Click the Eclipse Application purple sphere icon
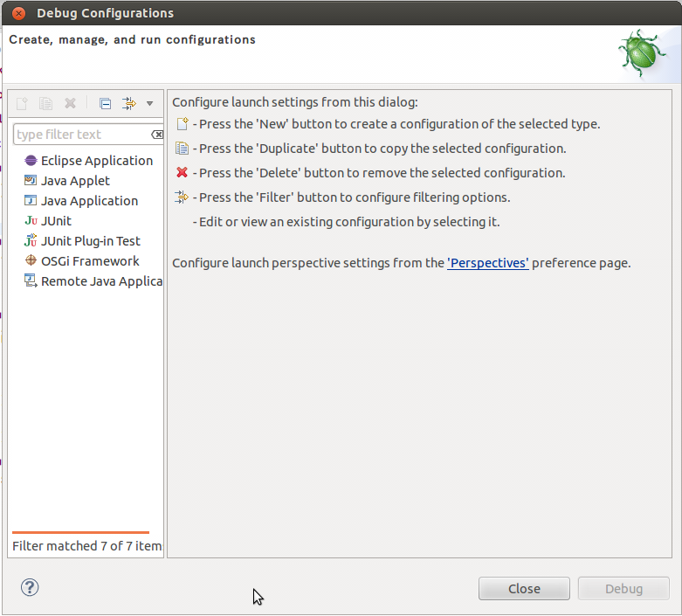This screenshot has height=616, width=682. tap(31, 161)
